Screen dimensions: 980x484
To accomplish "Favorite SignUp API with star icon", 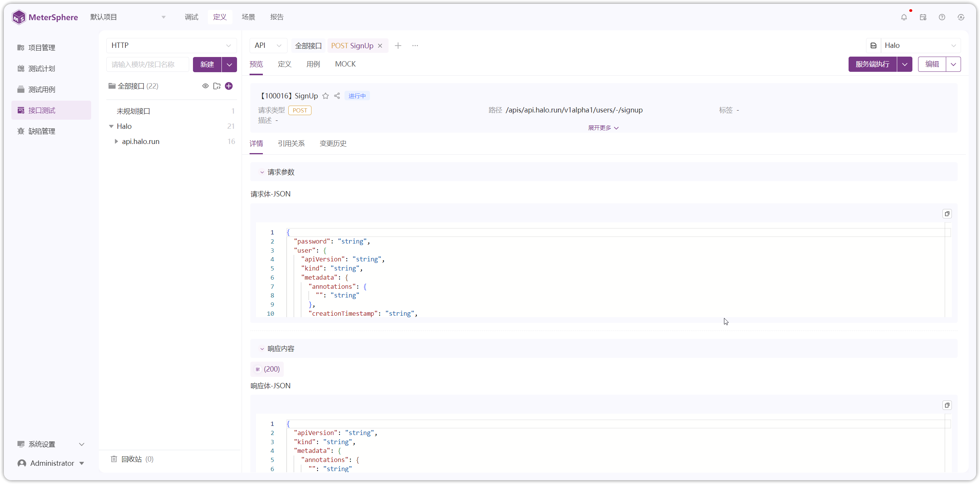I will pos(325,96).
